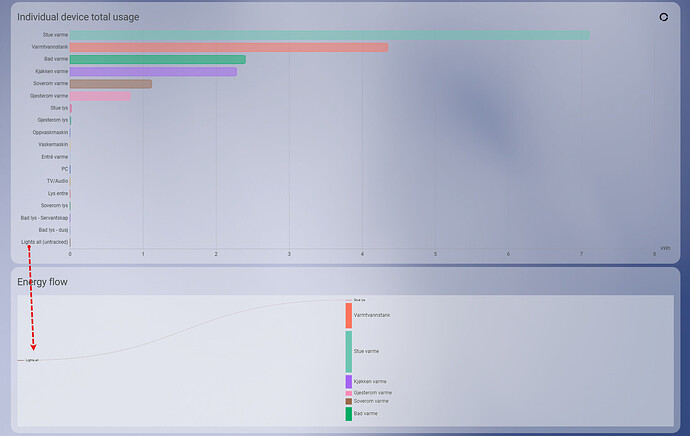
Task: Click the 'Gjesterom varme' label in Energy flow
Action: (373, 392)
